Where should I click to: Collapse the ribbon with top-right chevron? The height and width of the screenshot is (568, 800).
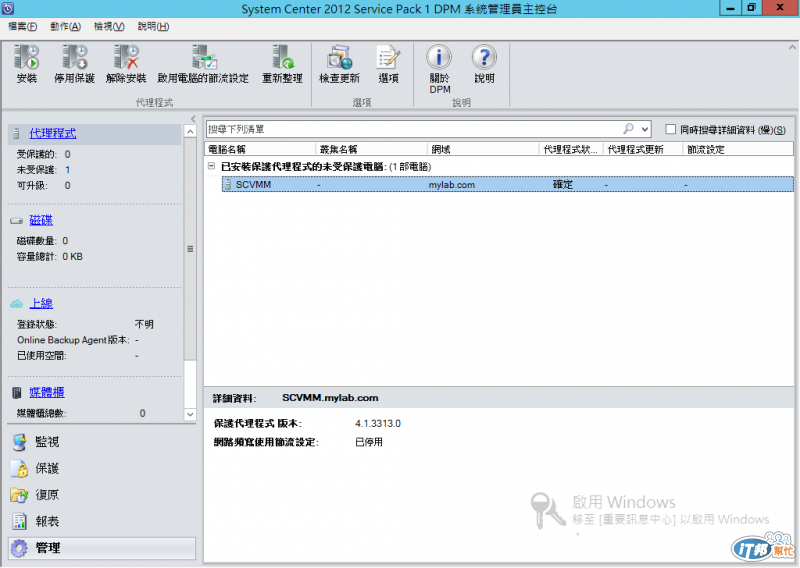point(792,47)
